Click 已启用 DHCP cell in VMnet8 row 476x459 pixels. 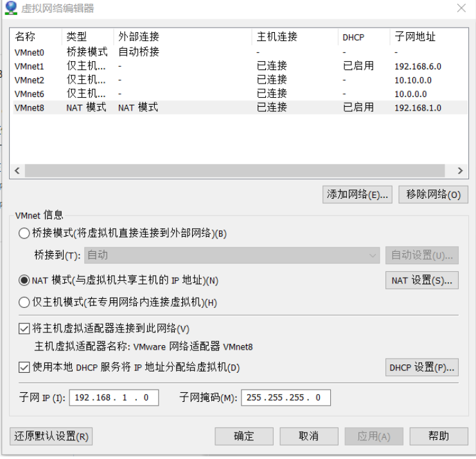[x=358, y=108]
